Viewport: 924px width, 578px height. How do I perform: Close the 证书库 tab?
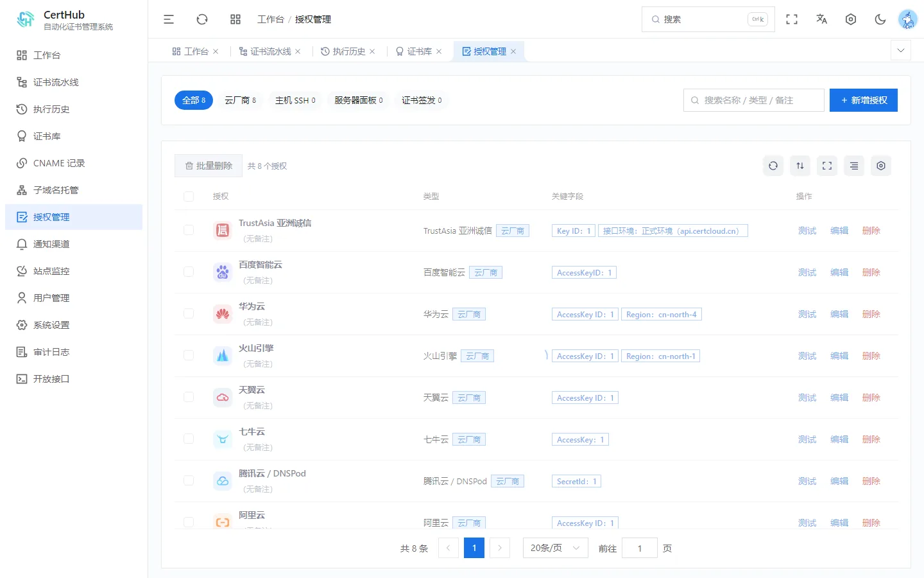439,51
